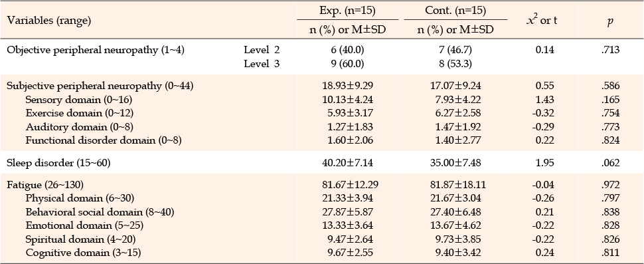Select the Functional disorder domain (0~8) label
Image resolution: width=644 pixels, height=264 pixels.
(104, 140)
